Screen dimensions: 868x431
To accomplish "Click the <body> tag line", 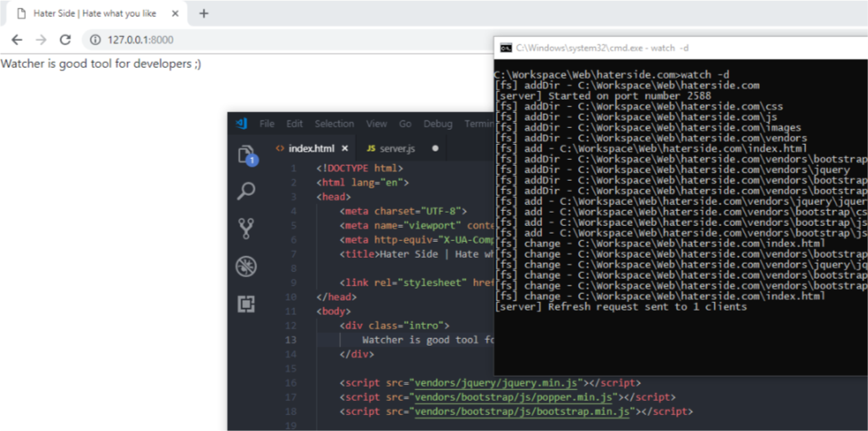I will pyautogui.click(x=333, y=311).
